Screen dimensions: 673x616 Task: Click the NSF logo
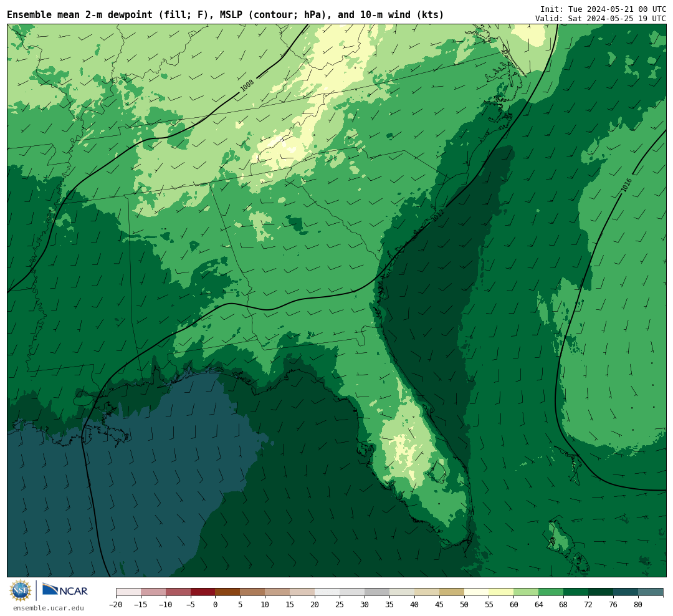pyautogui.click(x=20, y=590)
